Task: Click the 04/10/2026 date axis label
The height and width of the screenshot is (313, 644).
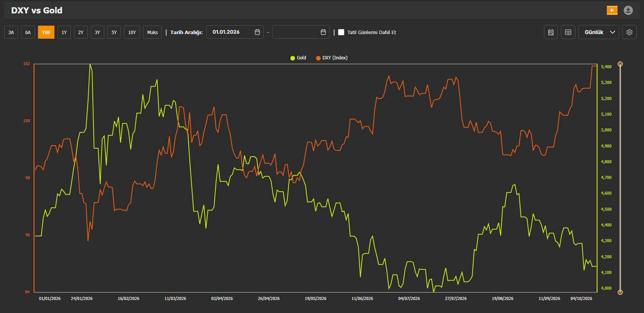Action: tap(581, 298)
